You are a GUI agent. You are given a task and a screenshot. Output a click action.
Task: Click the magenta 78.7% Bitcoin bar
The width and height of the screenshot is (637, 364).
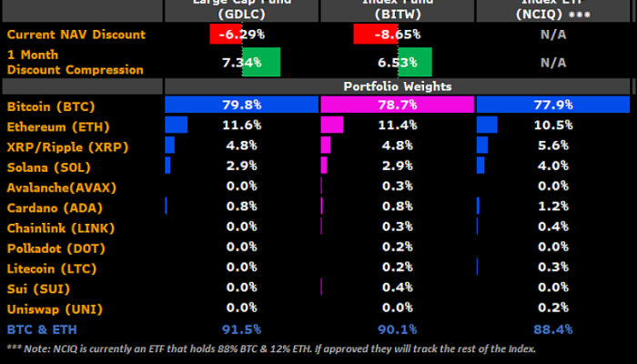(396, 106)
